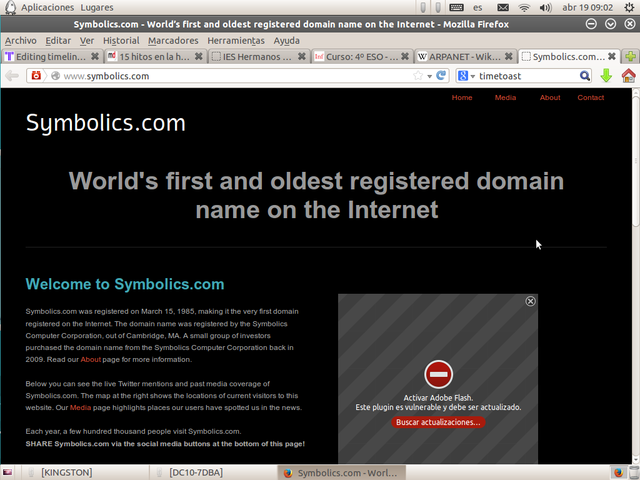
Task: Open the system gear session menu
Action: [x=629, y=7]
